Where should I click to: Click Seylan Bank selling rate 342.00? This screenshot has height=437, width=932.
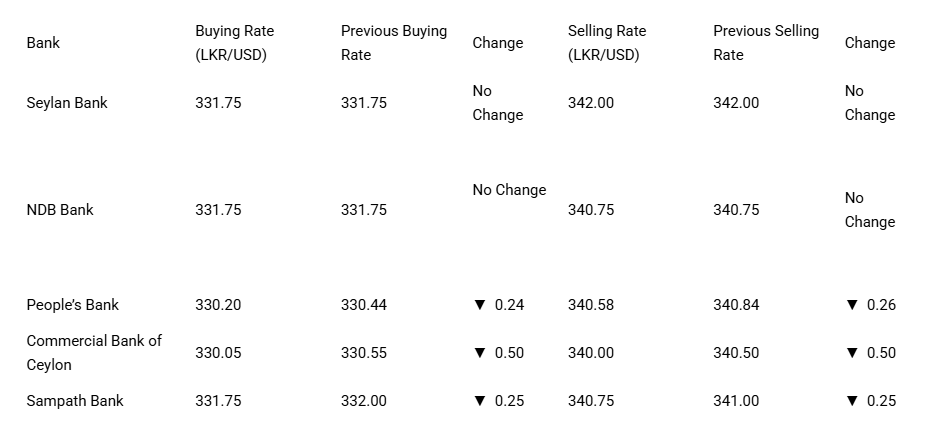click(591, 103)
